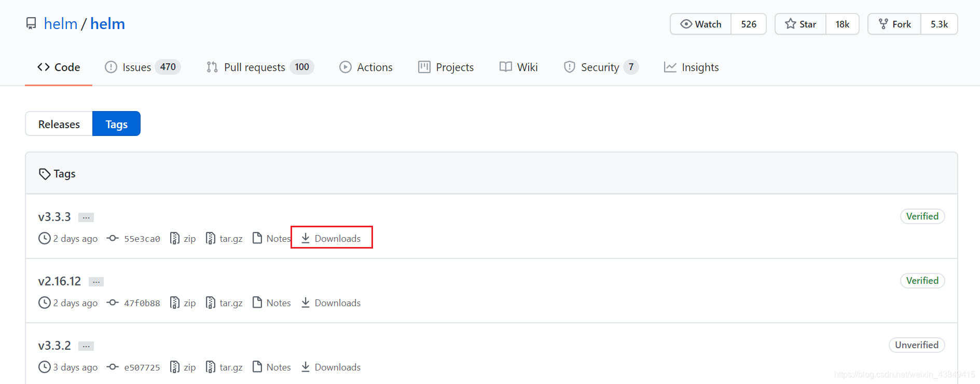The height and width of the screenshot is (384, 980).
Task: Open Notes for v3.3.3
Action: [x=271, y=238]
